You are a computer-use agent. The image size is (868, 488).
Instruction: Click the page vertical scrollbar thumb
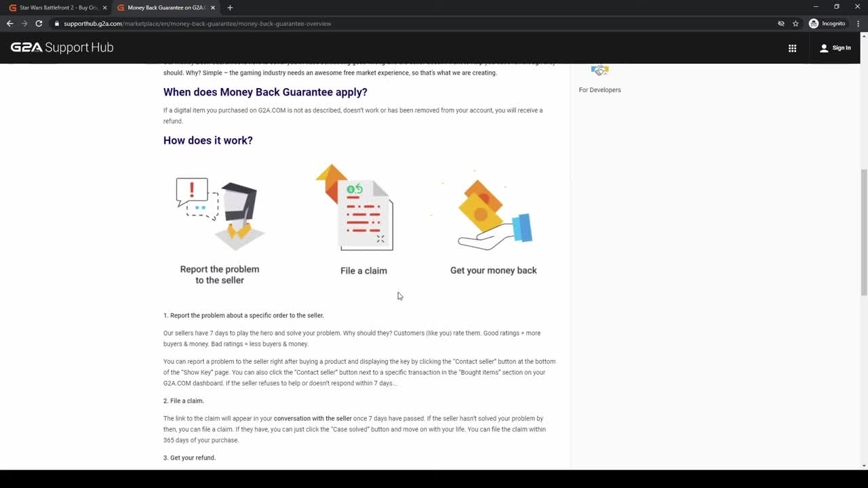863,230
